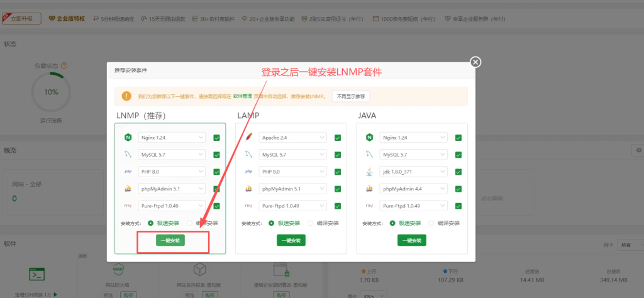This screenshot has width=644, height=298.
Task: Click the 107.29 KB 下行 value
Action: pos(450,280)
